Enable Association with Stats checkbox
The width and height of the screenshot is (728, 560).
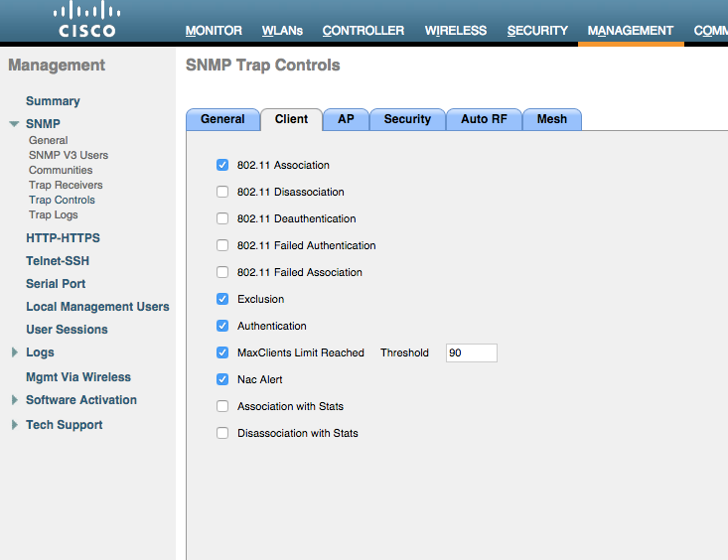pos(222,406)
